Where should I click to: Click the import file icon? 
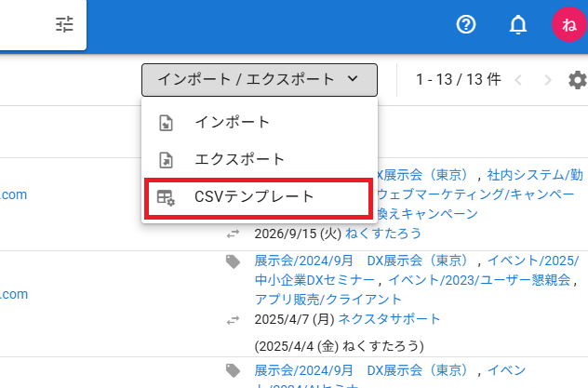pyautogui.click(x=167, y=123)
